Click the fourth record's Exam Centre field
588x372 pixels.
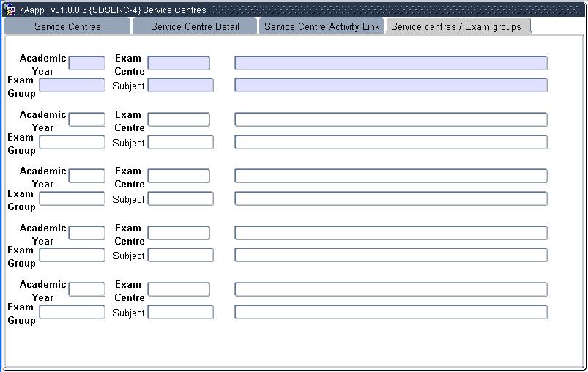tap(179, 234)
